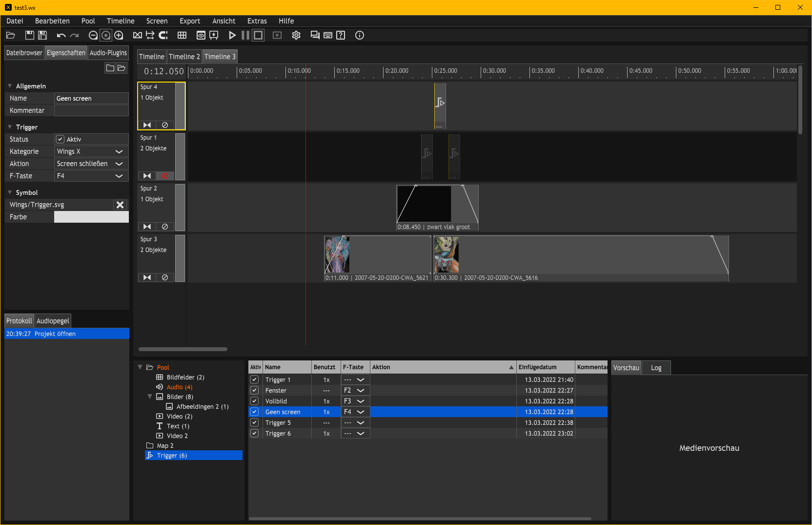Remove symbol Wings/Trigger.svg with X button
Image resolution: width=812 pixels, height=525 pixels.
120,205
